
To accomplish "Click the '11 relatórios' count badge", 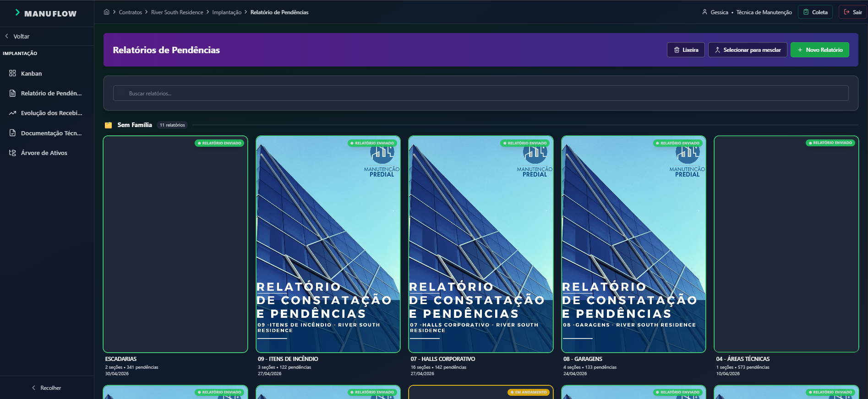I will [172, 125].
